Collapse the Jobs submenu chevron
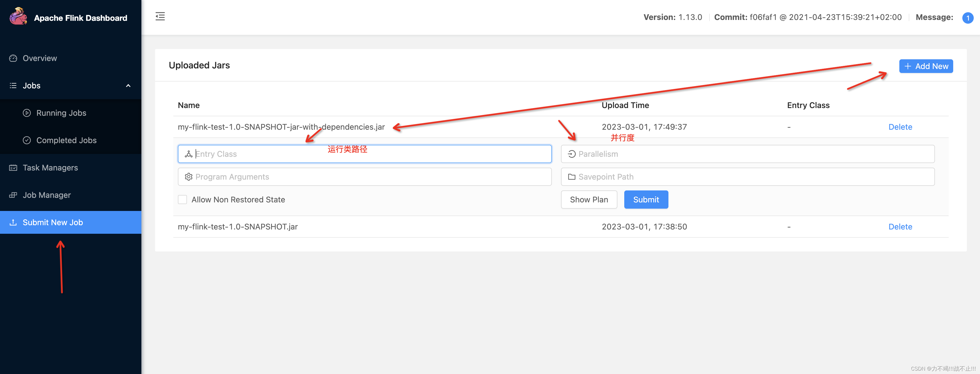The height and width of the screenshot is (374, 980). point(128,86)
